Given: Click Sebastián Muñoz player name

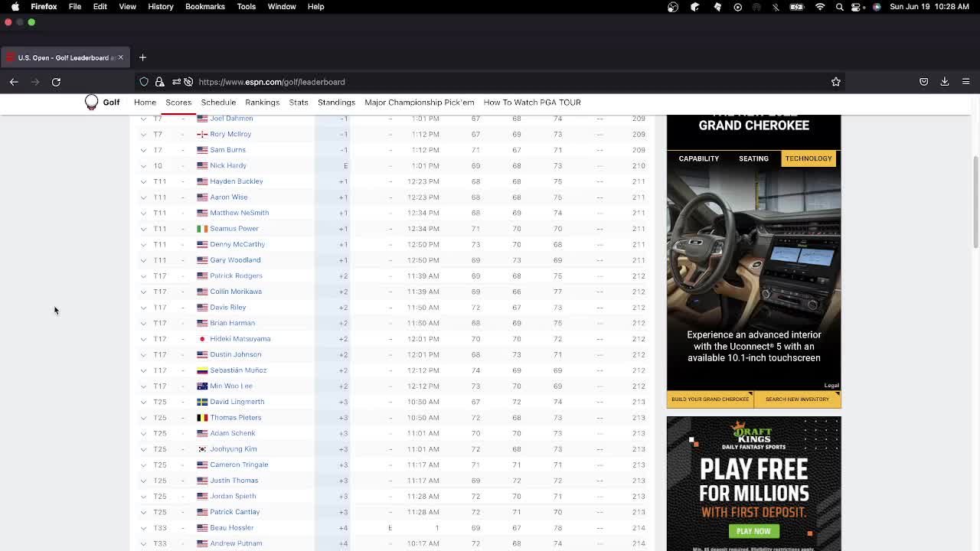Looking at the screenshot, I should [238, 370].
